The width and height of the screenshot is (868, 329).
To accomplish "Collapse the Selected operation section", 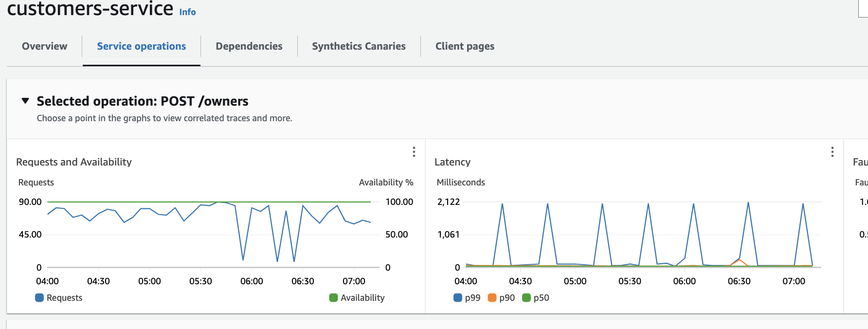I will 25,101.
